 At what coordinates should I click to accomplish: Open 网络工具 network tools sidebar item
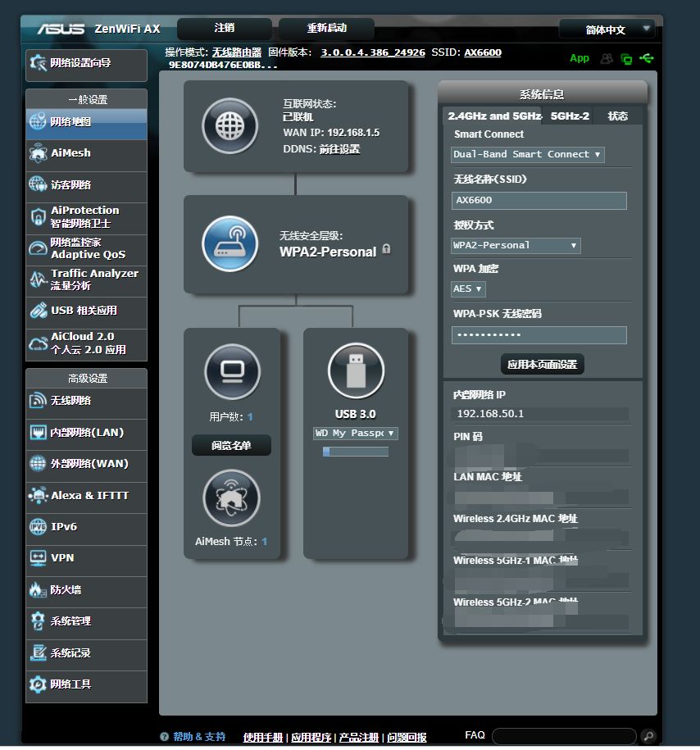[87, 684]
